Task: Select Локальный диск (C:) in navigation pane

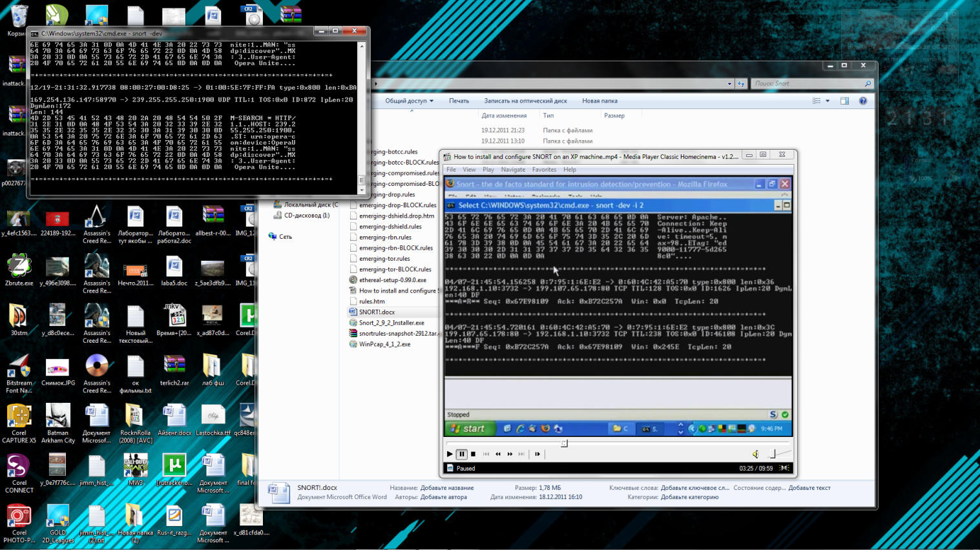Action: pos(306,205)
